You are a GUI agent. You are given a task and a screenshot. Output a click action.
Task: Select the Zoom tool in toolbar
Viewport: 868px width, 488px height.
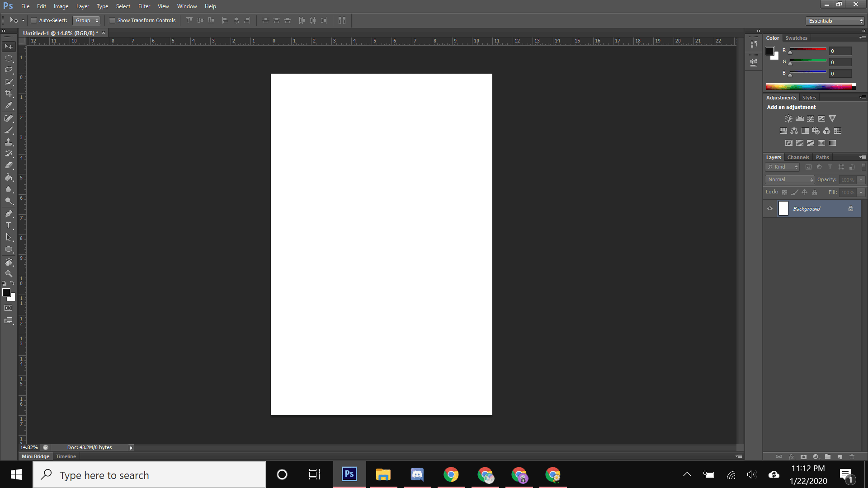[9, 274]
